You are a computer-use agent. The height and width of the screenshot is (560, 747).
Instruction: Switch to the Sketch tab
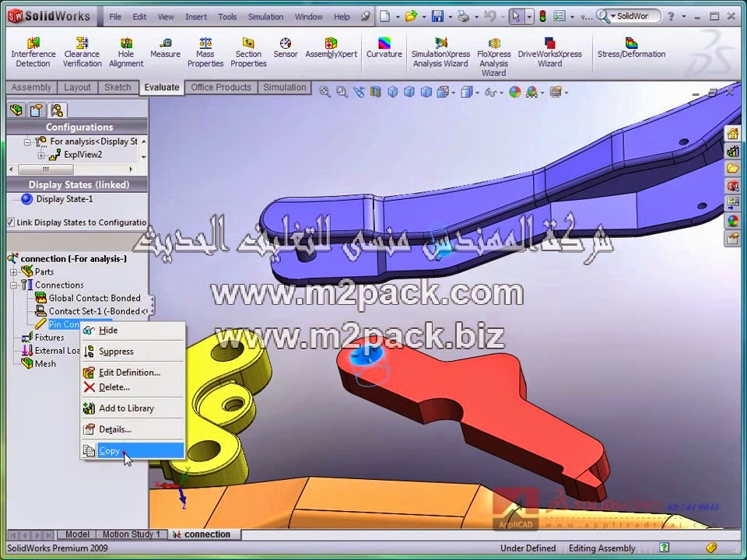pyautogui.click(x=117, y=88)
